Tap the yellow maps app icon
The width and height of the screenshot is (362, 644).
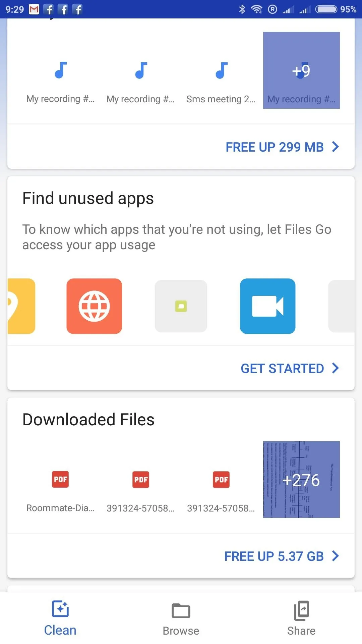[21, 306]
